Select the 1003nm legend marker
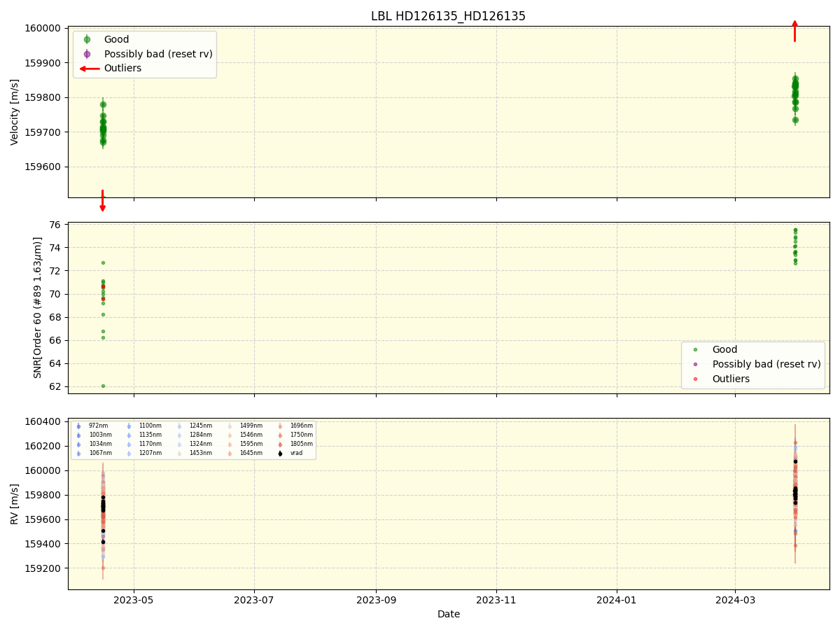The width and height of the screenshot is (840, 630). [x=78, y=435]
